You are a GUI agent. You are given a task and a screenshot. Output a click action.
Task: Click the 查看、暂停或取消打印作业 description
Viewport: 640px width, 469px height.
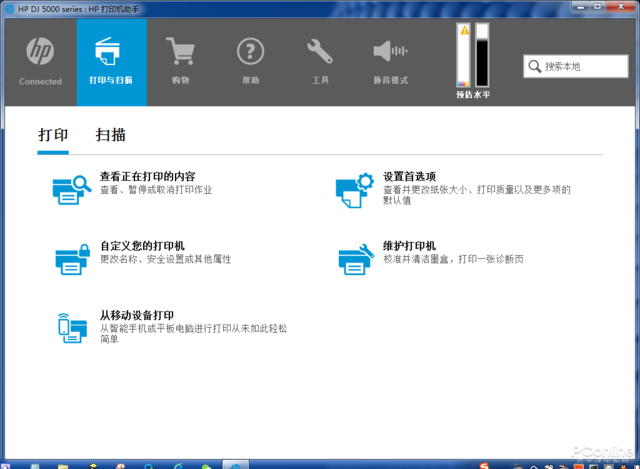coord(156,190)
